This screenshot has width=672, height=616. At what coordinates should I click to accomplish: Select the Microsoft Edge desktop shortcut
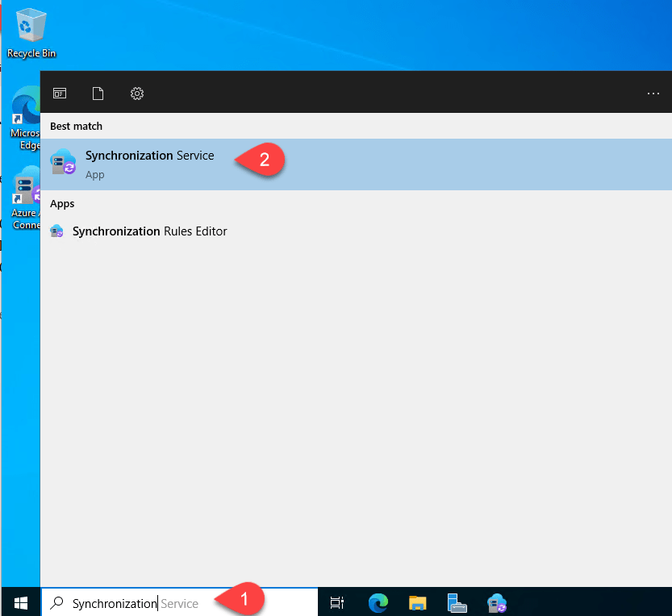tap(24, 117)
